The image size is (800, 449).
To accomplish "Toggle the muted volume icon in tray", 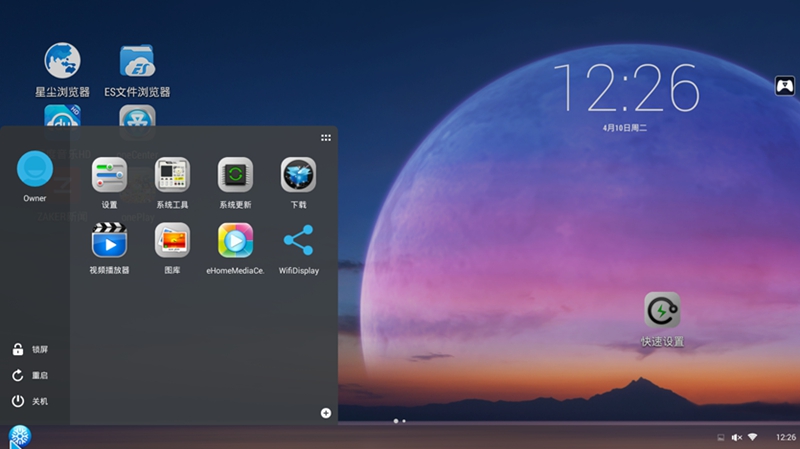I will 737,438.
